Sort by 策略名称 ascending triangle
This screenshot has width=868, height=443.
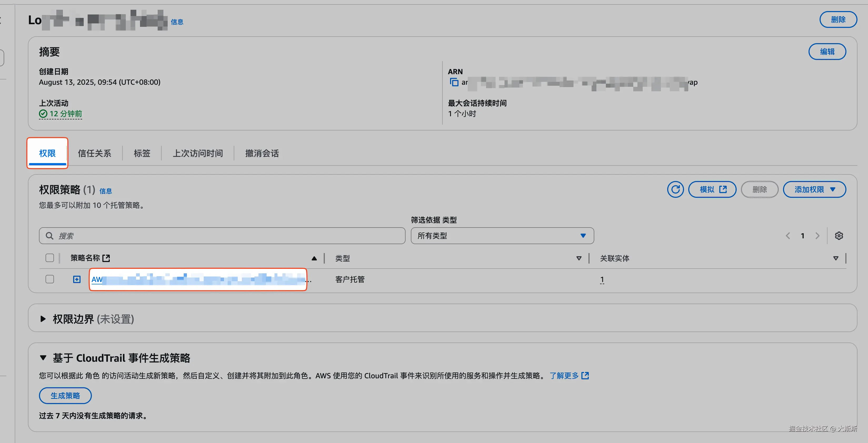click(314, 258)
